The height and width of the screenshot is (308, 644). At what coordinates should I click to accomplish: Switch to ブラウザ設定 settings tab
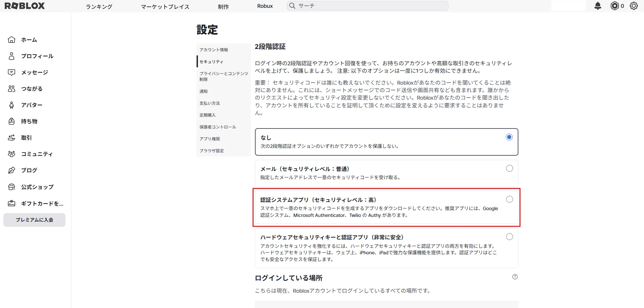click(x=223, y=151)
